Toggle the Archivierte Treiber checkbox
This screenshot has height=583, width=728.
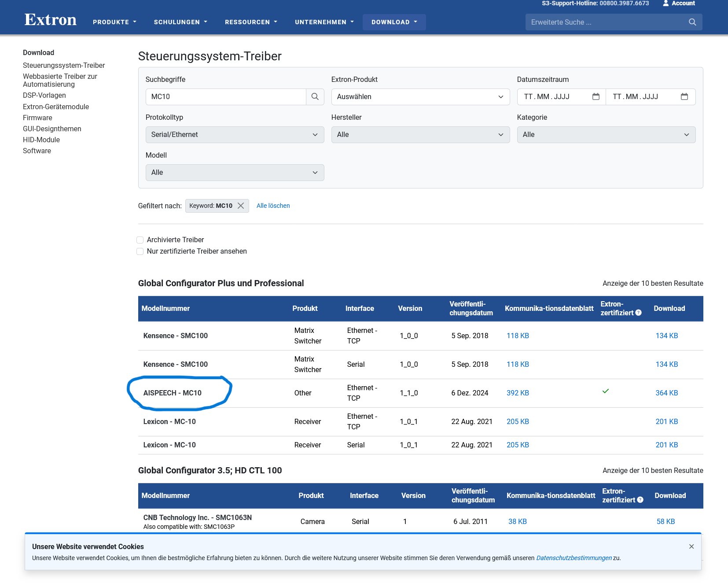click(140, 240)
